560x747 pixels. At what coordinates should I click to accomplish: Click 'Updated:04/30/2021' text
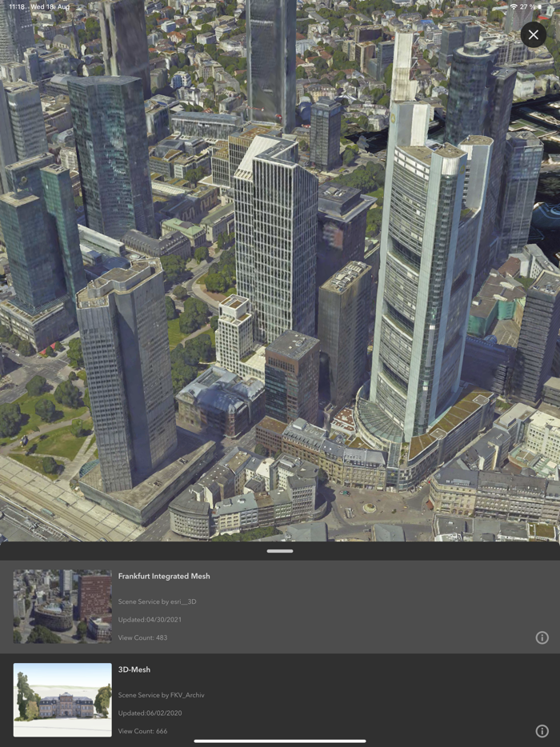(x=150, y=620)
